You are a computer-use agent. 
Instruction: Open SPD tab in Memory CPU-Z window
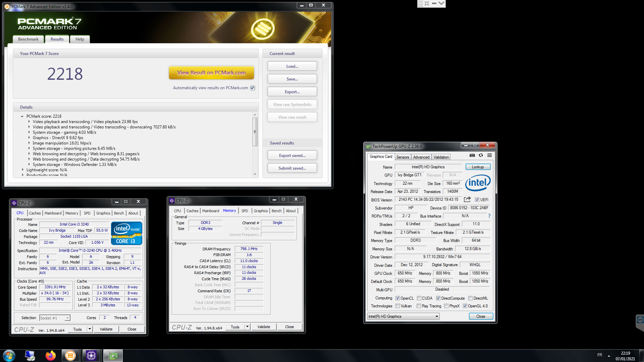pyautogui.click(x=245, y=211)
